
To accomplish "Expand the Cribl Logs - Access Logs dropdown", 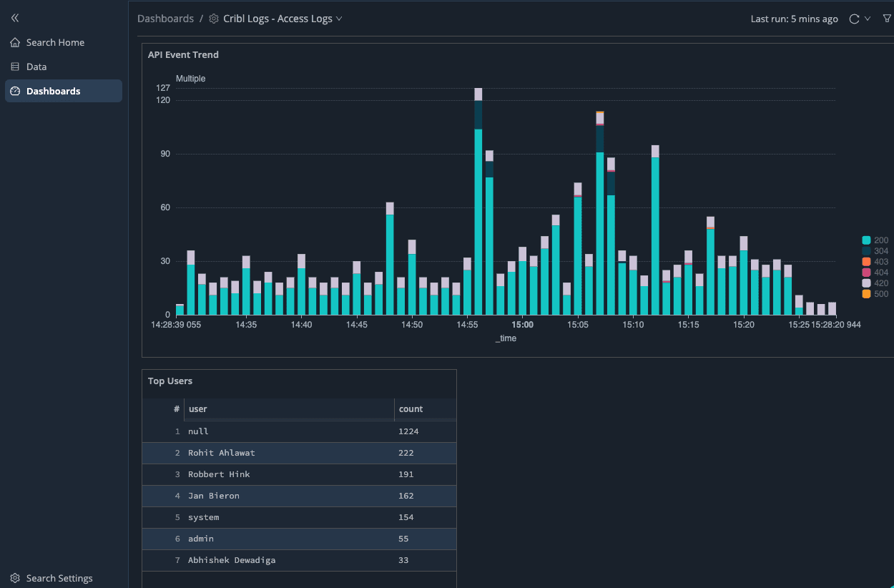I will 339,19.
